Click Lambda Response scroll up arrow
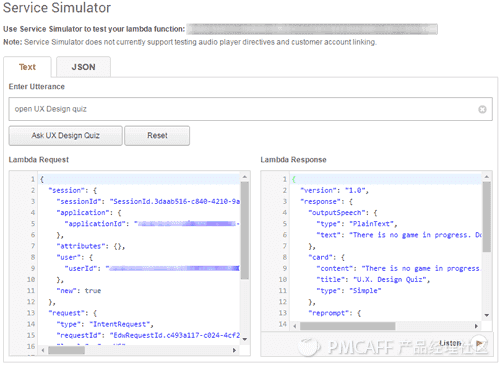The height and width of the screenshot is (368, 500). (x=487, y=177)
